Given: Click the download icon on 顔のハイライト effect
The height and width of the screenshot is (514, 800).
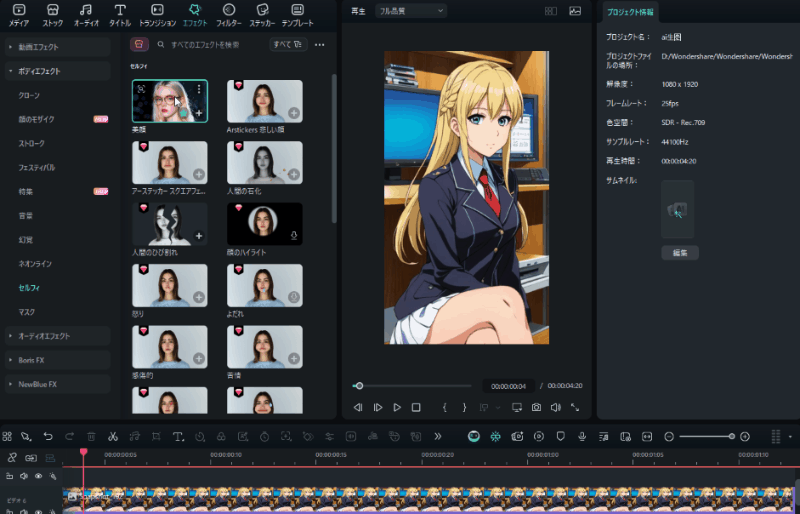Looking at the screenshot, I should [294, 235].
